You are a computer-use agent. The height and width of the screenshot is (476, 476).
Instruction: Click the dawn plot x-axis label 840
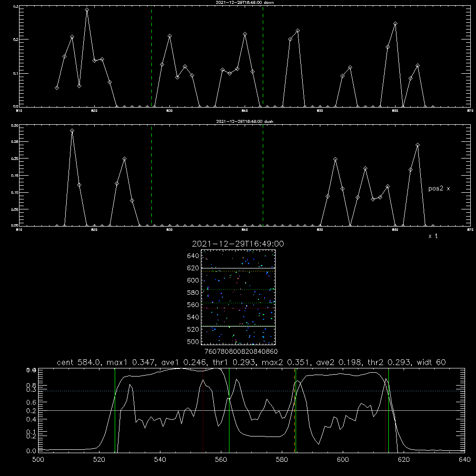coord(245,111)
